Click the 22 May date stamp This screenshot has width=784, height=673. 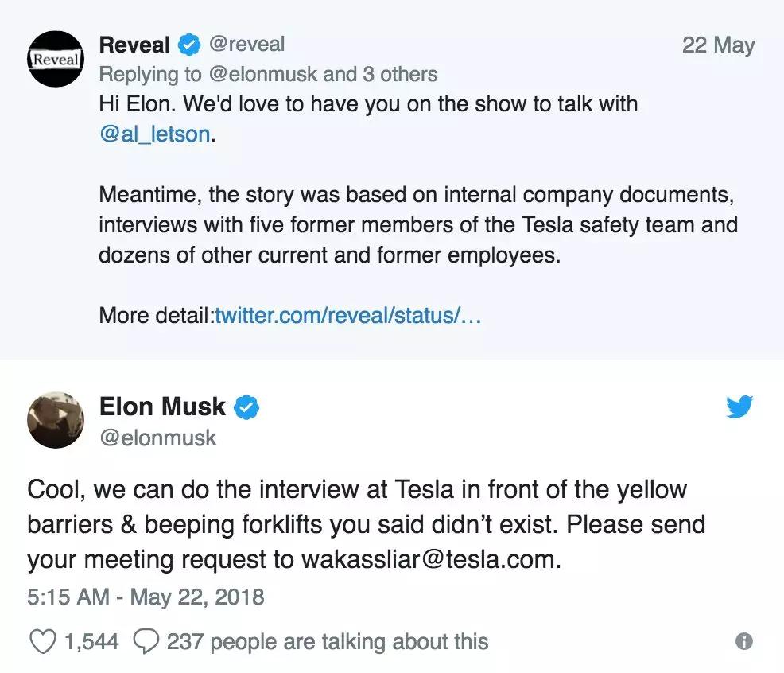(x=718, y=45)
